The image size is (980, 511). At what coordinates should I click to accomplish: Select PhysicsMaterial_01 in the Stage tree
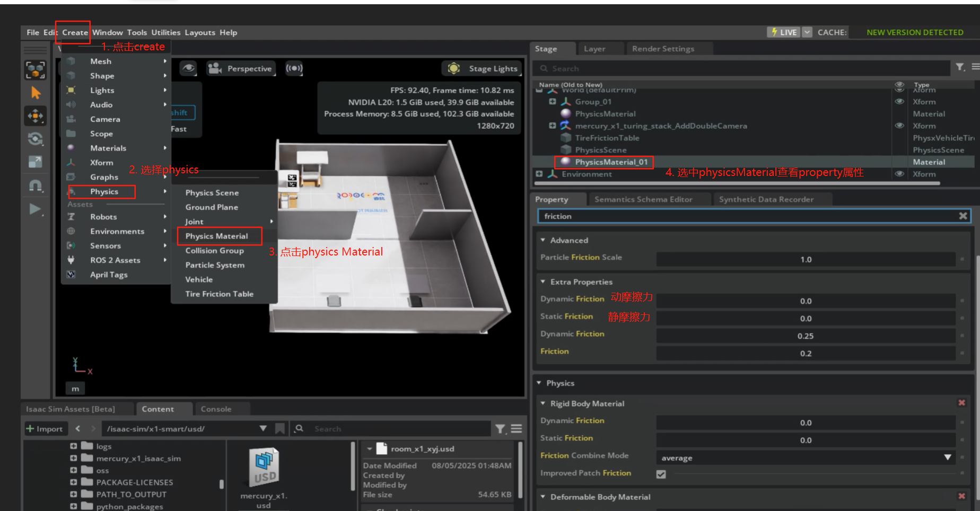[611, 162]
